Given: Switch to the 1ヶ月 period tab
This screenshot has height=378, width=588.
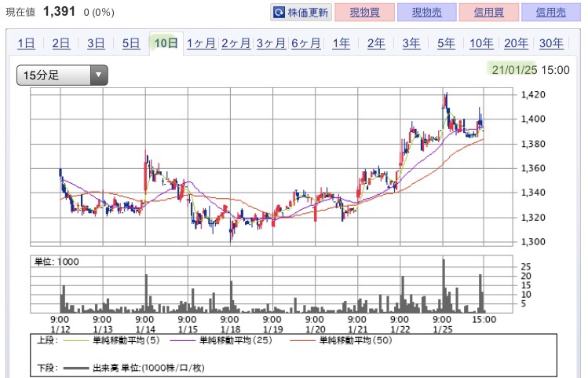Looking at the screenshot, I should [201, 43].
